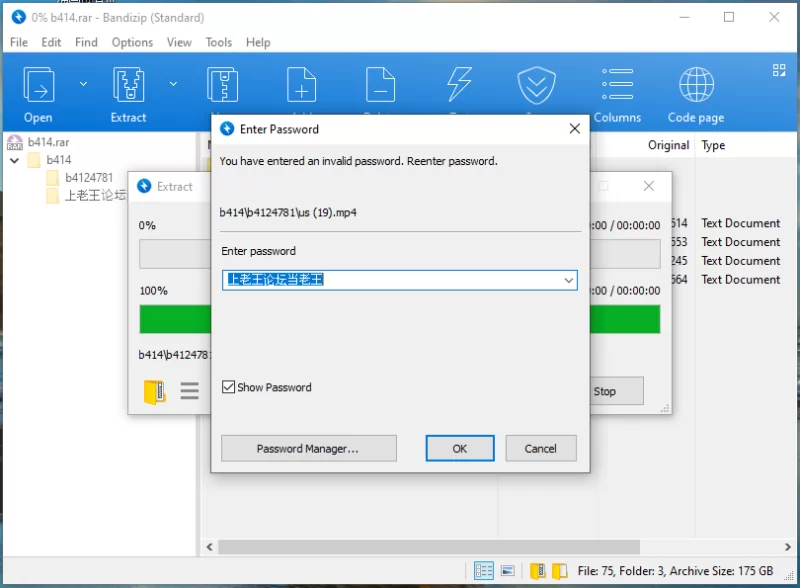Select b414.rar root in the tree
The image size is (800, 588).
pos(48,142)
